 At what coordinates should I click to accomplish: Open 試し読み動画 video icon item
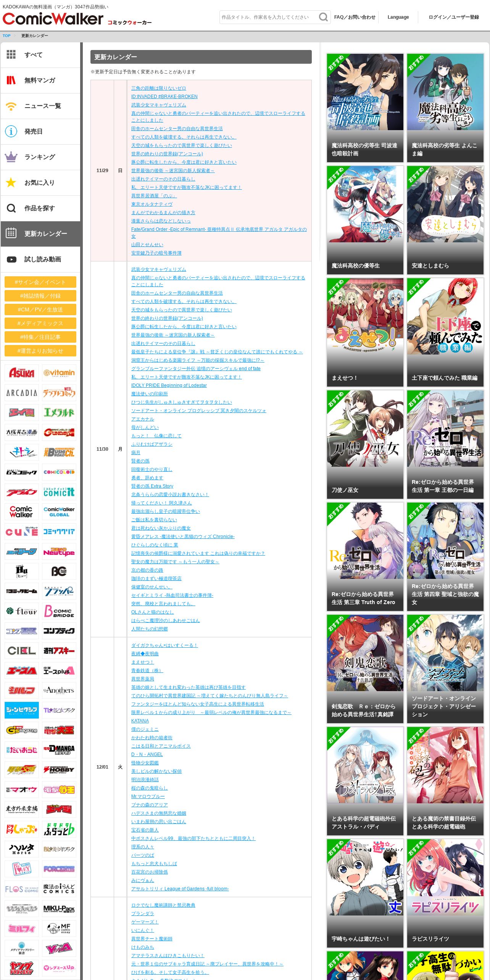[x=11, y=259]
